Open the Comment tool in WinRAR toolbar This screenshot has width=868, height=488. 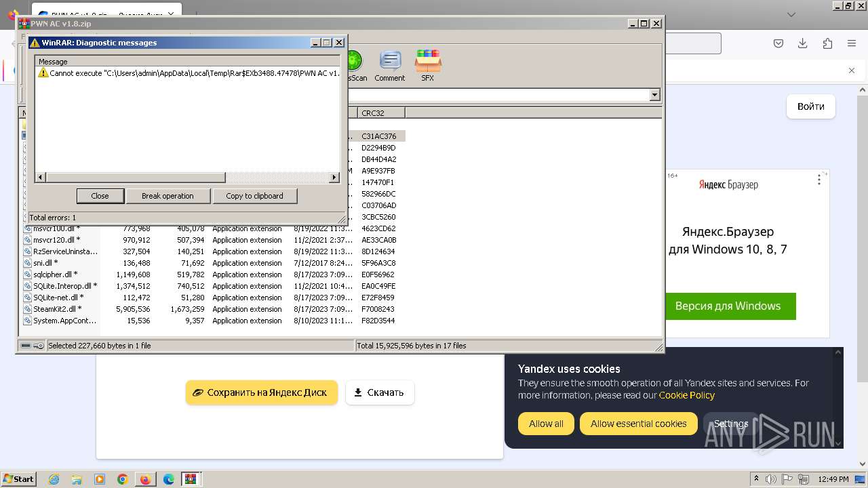(389, 66)
